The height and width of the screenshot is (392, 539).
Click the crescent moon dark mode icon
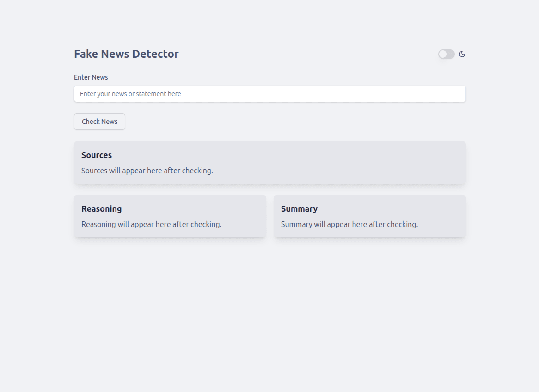pyautogui.click(x=462, y=54)
